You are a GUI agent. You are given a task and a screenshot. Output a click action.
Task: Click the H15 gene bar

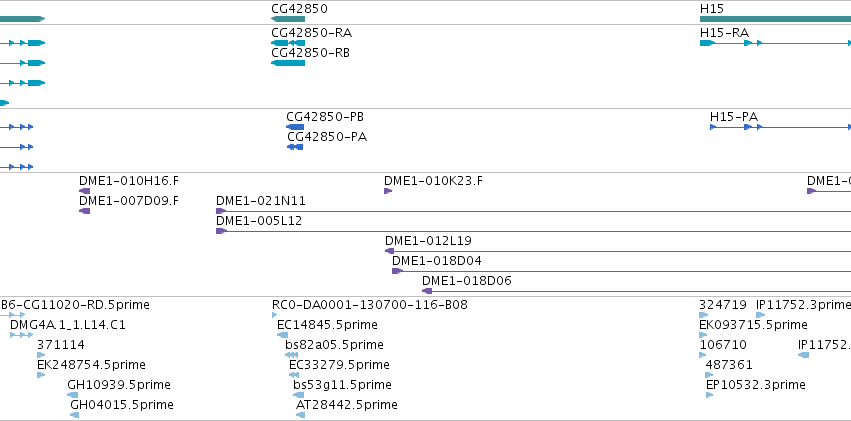(x=776, y=19)
